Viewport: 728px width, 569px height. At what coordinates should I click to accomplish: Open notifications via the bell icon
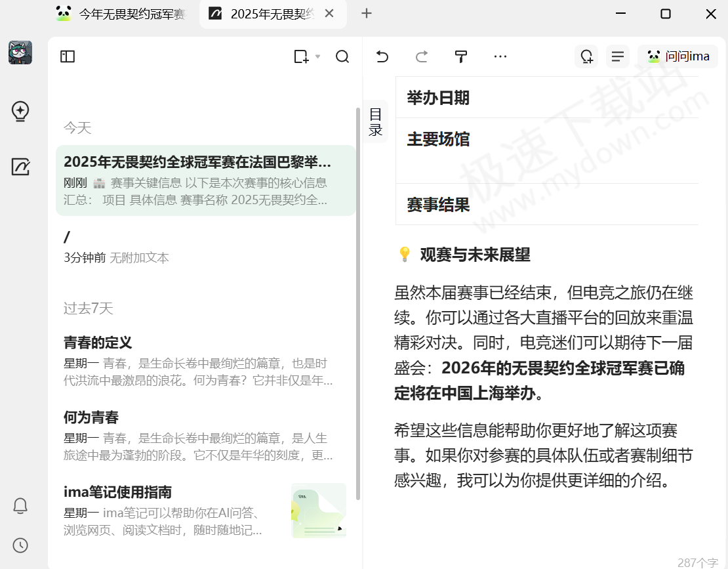(x=20, y=506)
